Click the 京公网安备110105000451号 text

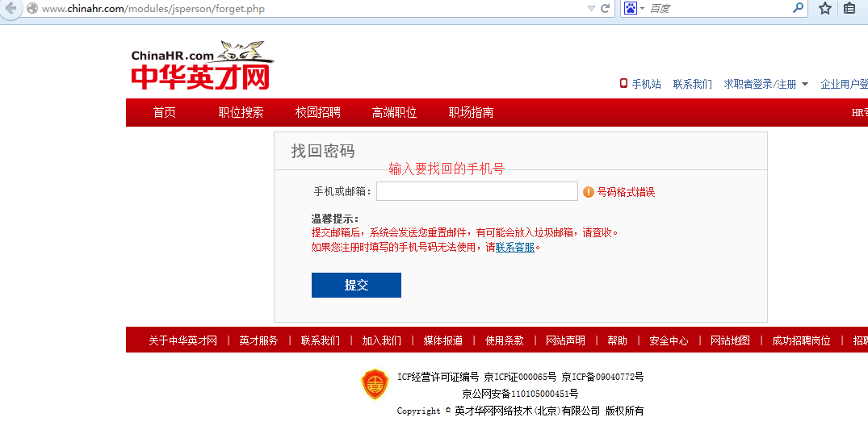(520, 394)
